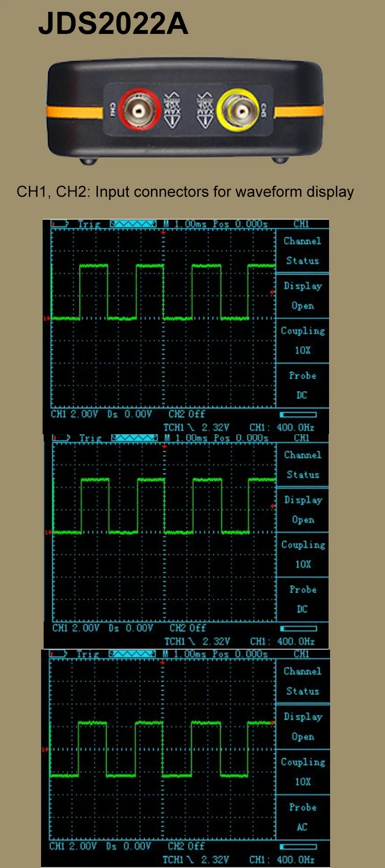Screen dimensions: 385x868
Task: Click the JDS2022A model title
Action: [x=113, y=24]
